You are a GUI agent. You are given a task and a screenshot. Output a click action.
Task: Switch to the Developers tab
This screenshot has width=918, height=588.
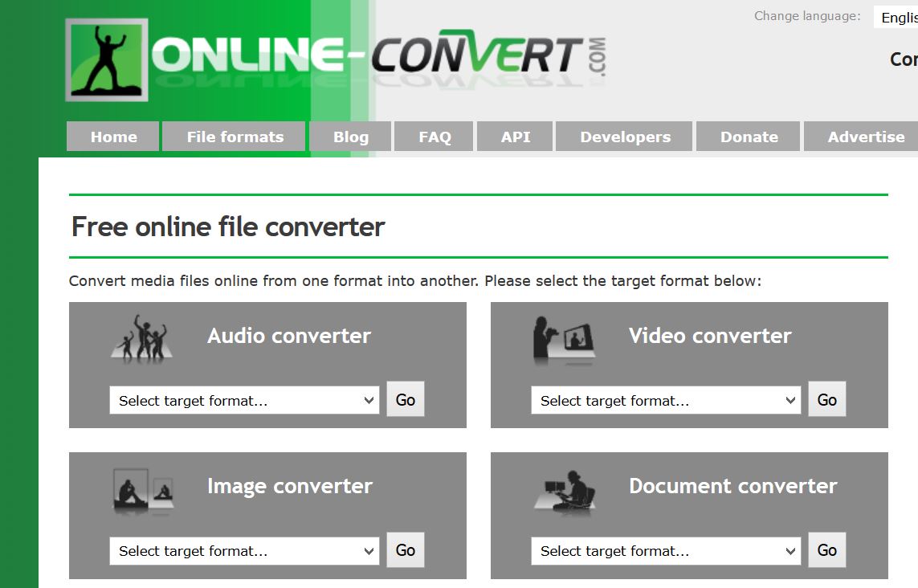point(624,137)
